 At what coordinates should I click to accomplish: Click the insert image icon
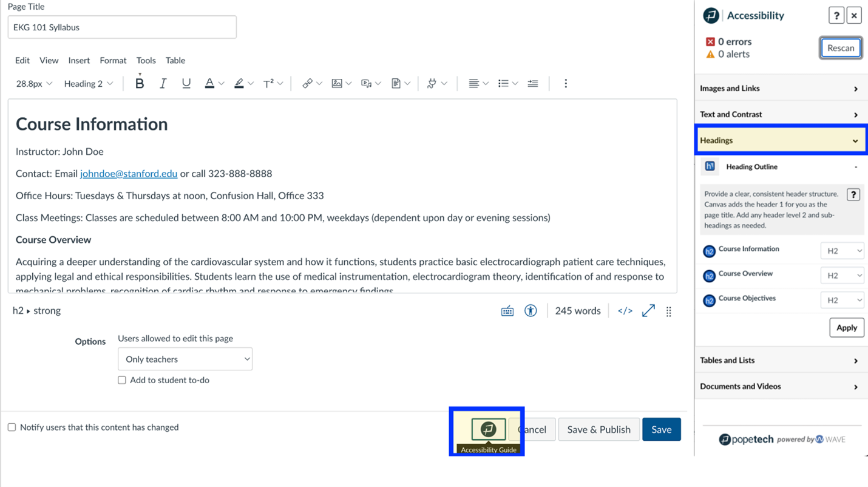[x=337, y=83]
